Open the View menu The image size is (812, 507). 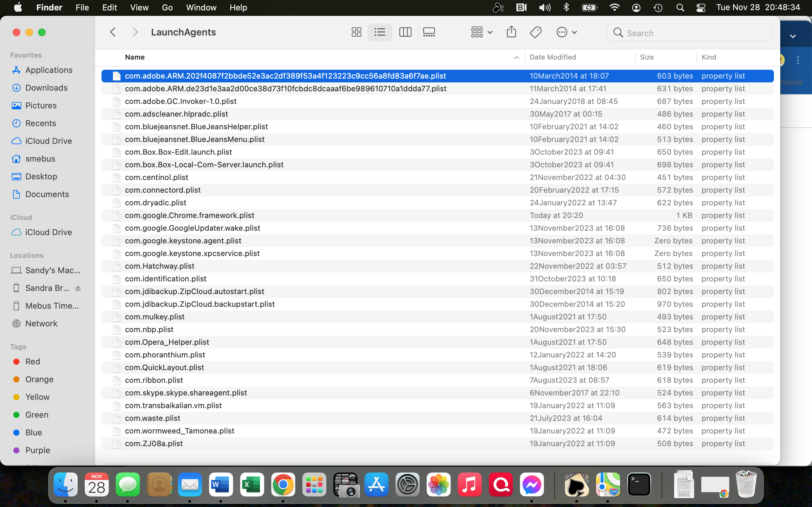(x=139, y=7)
